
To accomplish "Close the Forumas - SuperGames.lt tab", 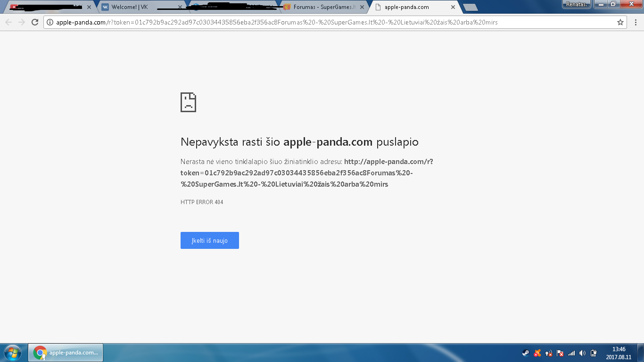I will pos(362,7).
